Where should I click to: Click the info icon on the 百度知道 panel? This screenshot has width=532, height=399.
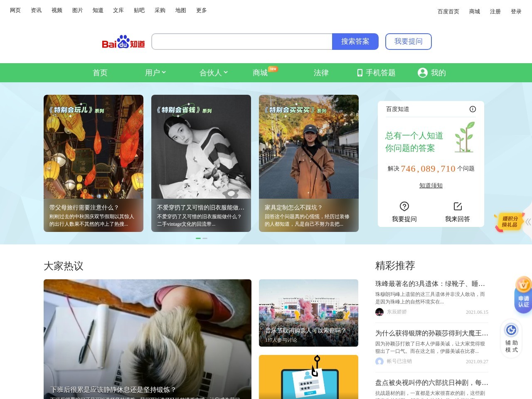pos(473,109)
